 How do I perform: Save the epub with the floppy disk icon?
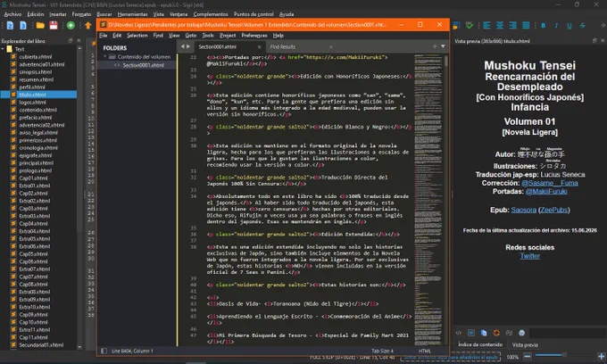point(54,26)
